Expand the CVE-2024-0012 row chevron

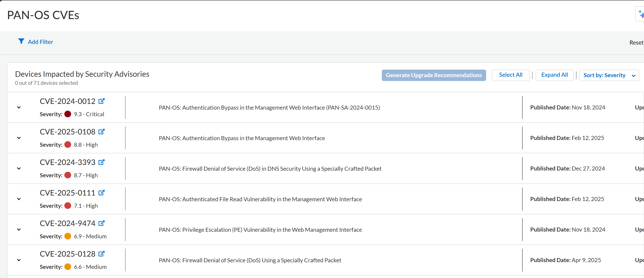pyautogui.click(x=19, y=108)
